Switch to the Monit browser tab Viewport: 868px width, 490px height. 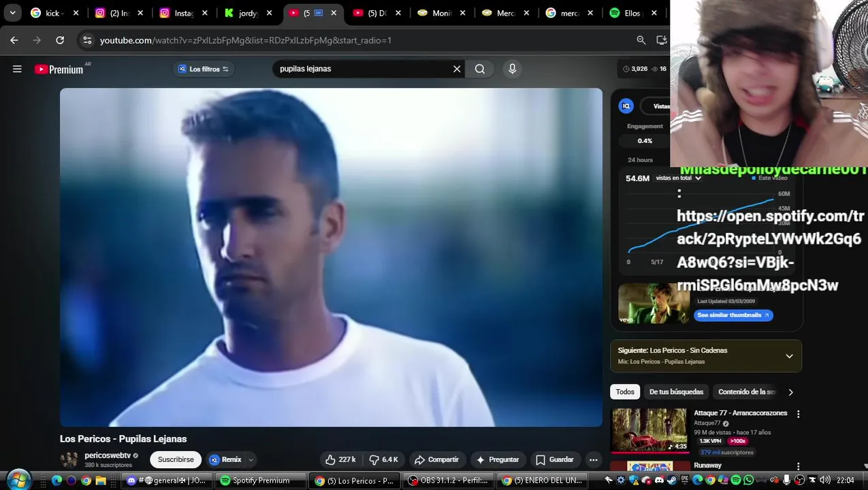(441, 13)
